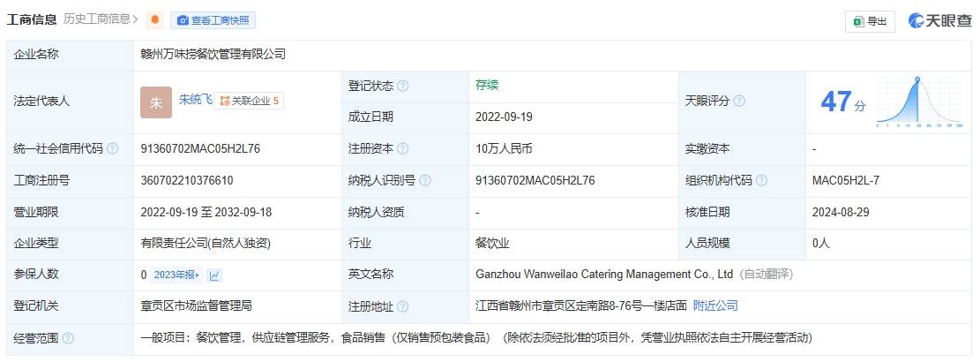Open legal representative 朱统飞 profile link

[x=195, y=100]
